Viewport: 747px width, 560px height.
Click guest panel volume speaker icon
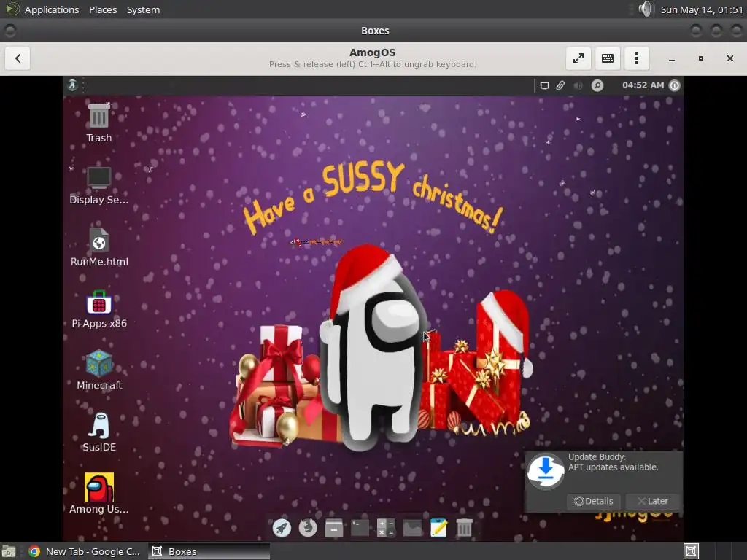tap(578, 85)
